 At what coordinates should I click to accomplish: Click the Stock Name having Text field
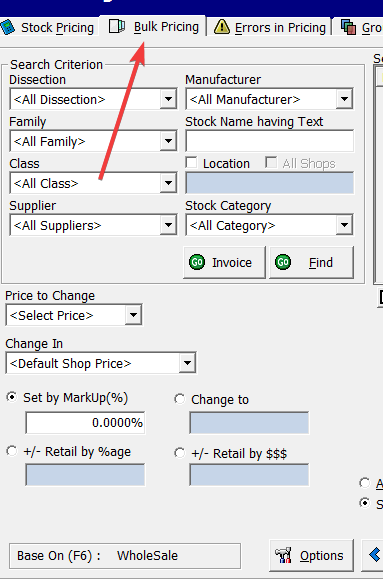(x=269, y=141)
